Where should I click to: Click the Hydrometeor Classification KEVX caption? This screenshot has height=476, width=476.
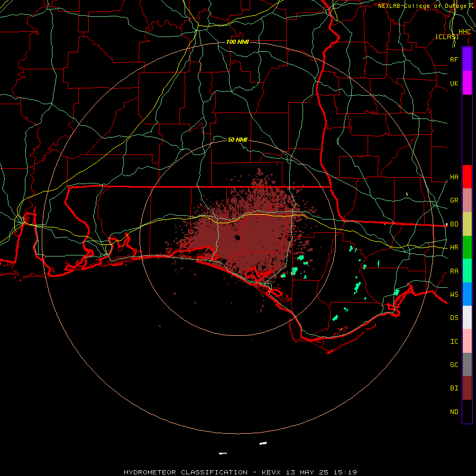(240, 472)
